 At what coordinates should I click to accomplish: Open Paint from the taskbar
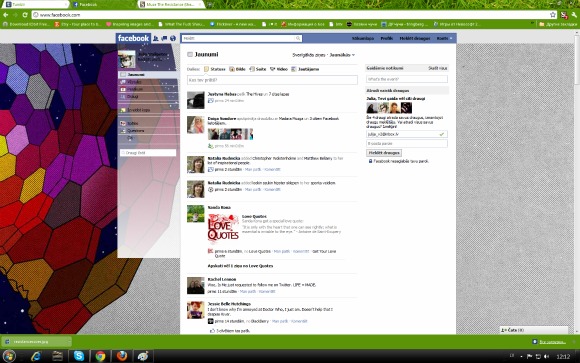tap(143, 356)
